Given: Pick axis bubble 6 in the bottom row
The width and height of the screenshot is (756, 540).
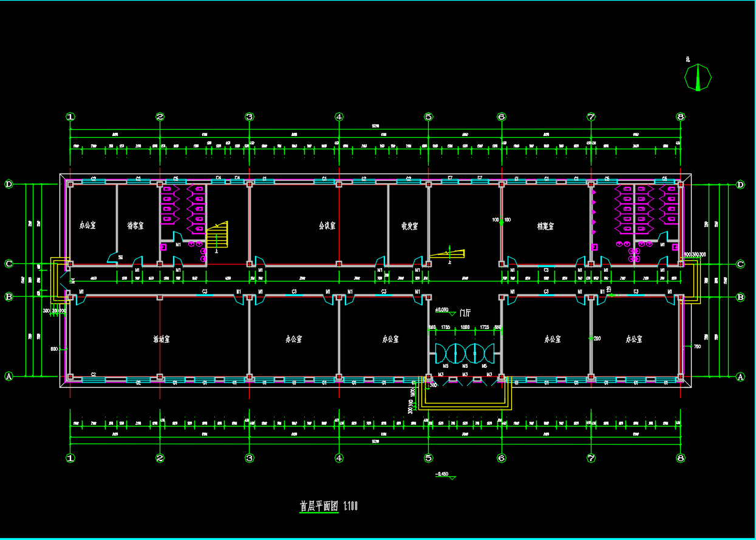Looking at the screenshot, I should 502,458.
